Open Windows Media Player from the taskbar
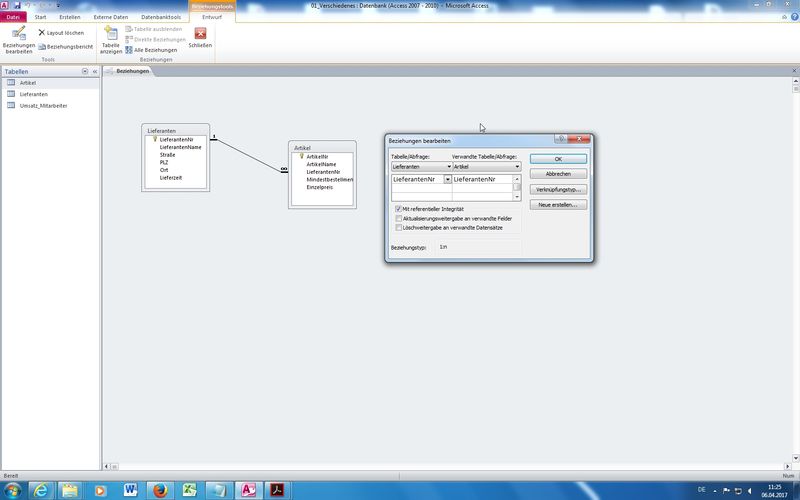 100,491
